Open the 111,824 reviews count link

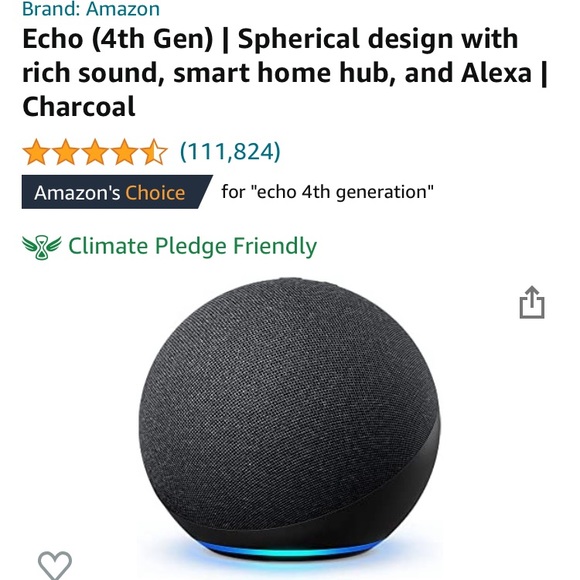[230, 152]
